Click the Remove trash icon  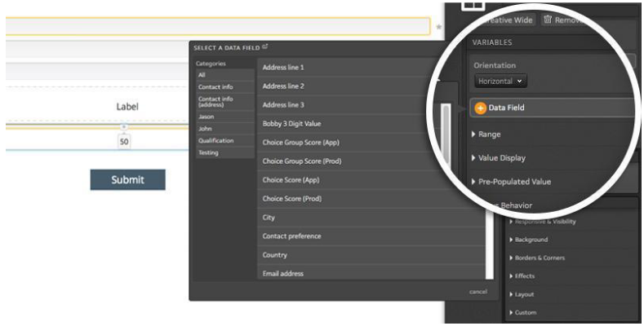(x=548, y=20)
